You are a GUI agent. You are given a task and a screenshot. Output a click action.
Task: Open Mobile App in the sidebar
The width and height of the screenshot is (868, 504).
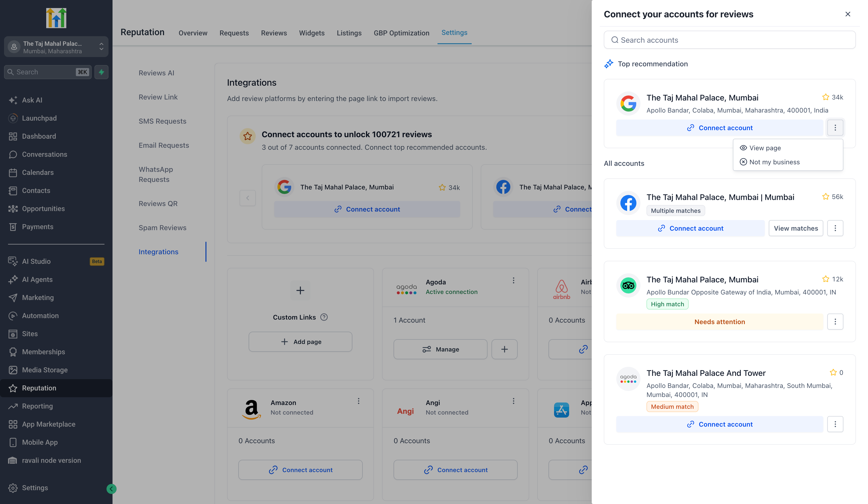[x=56, y=442]
